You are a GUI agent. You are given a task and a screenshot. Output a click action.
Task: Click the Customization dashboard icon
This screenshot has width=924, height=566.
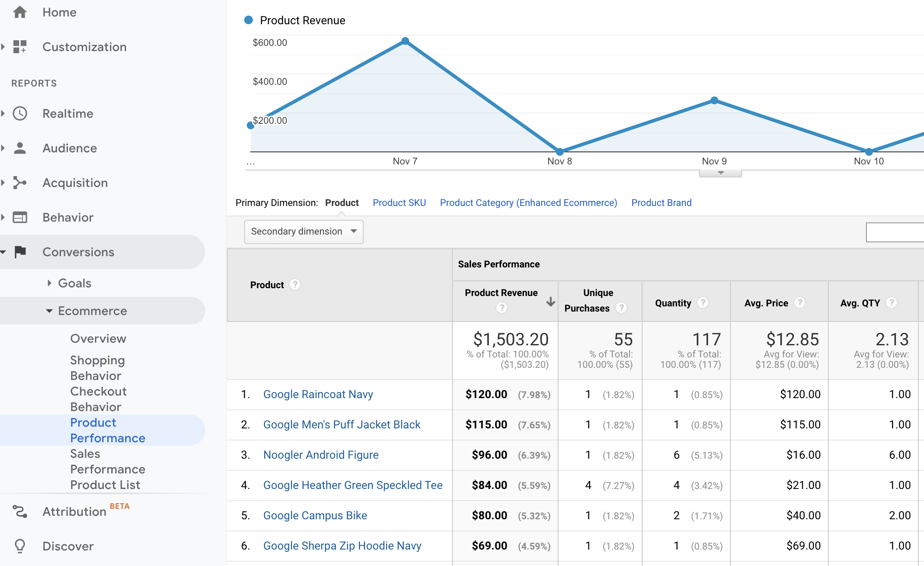click(20, 47)
